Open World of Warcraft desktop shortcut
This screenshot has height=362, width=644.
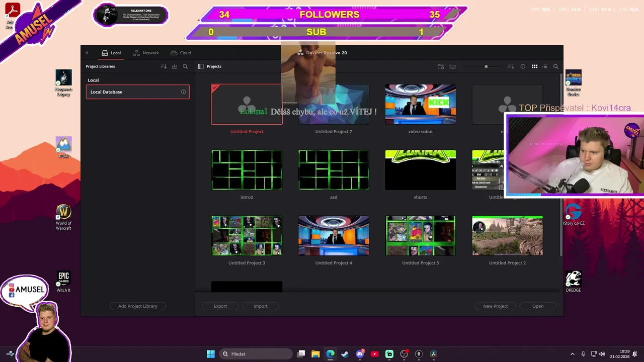point(63,217)
